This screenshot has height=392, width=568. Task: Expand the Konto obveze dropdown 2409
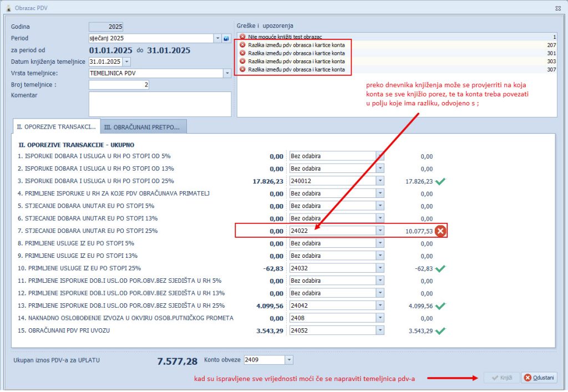(x=289, y=360)
